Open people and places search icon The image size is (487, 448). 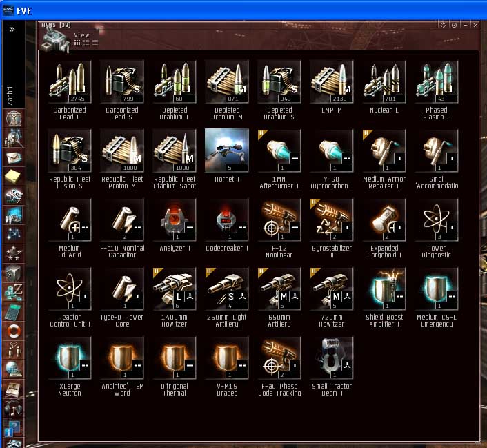[13, 138]
